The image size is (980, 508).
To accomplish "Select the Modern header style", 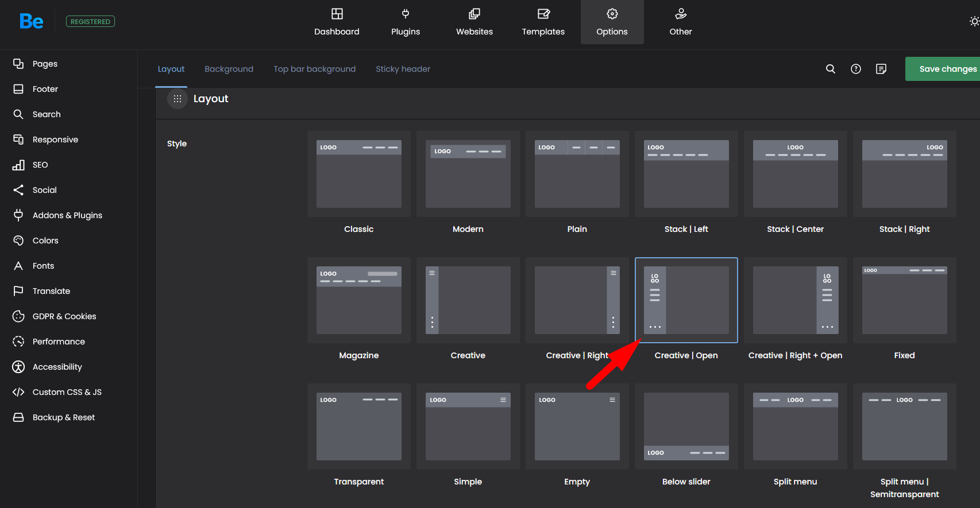I will (468, 174).
